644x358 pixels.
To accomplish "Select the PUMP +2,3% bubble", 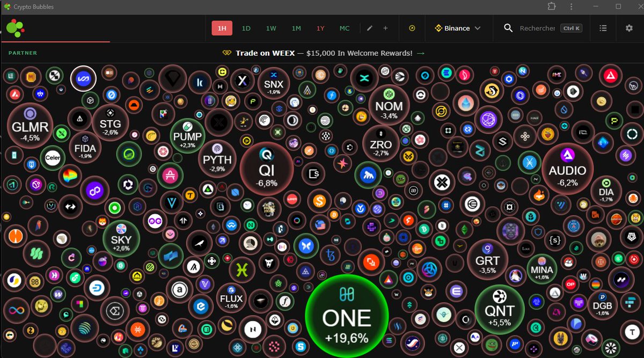I will pyautogui.click(x=187, y=135).
